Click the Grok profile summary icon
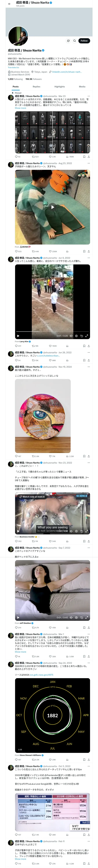This screenshot has width=98, height=868. 68,41
